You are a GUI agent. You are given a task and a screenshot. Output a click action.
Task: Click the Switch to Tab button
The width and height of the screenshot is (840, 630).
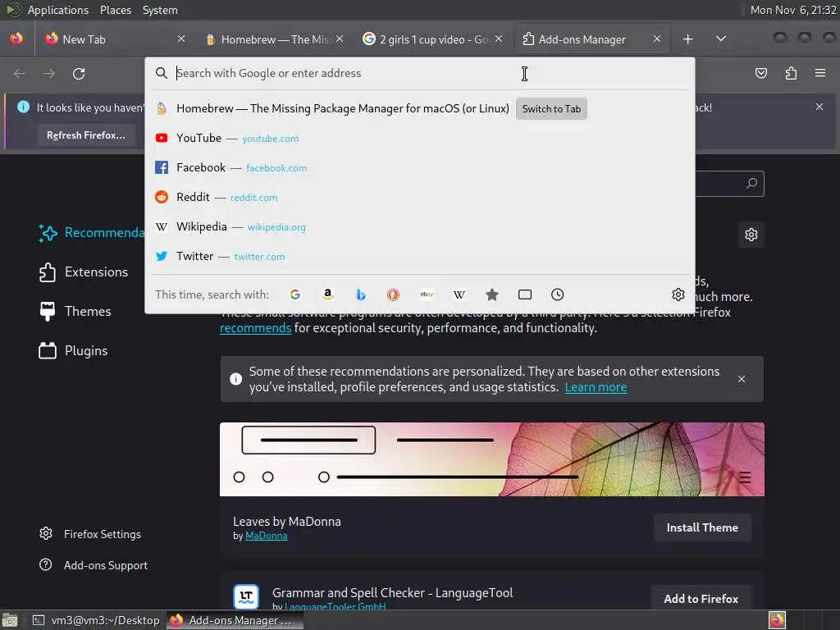pos(551,109)
